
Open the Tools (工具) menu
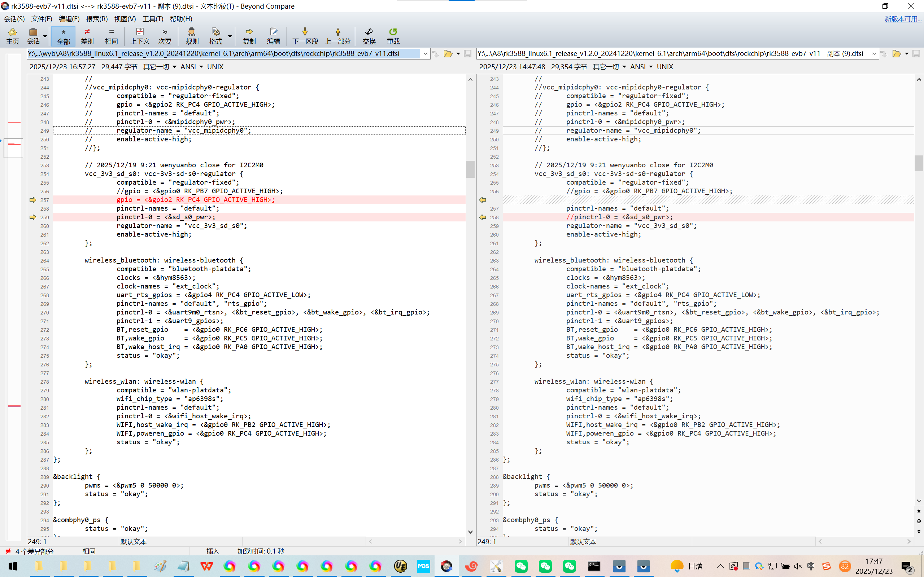pyautogui.click(x=153, y=19)
